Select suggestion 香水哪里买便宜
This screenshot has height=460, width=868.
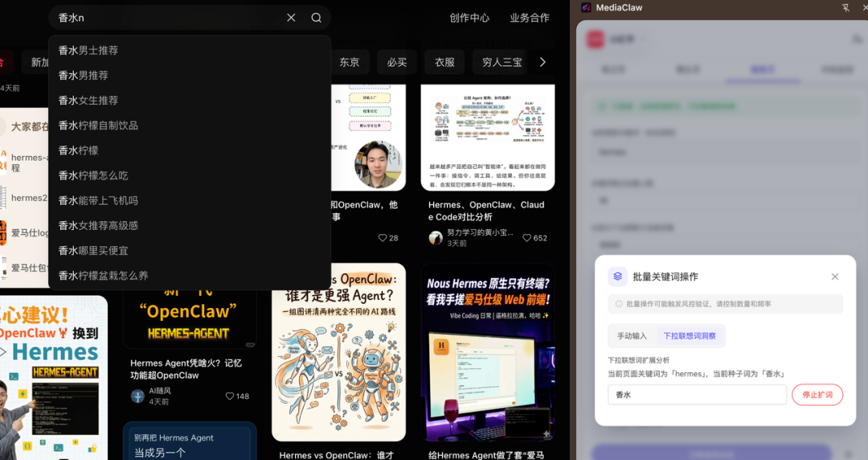[190, 250]
